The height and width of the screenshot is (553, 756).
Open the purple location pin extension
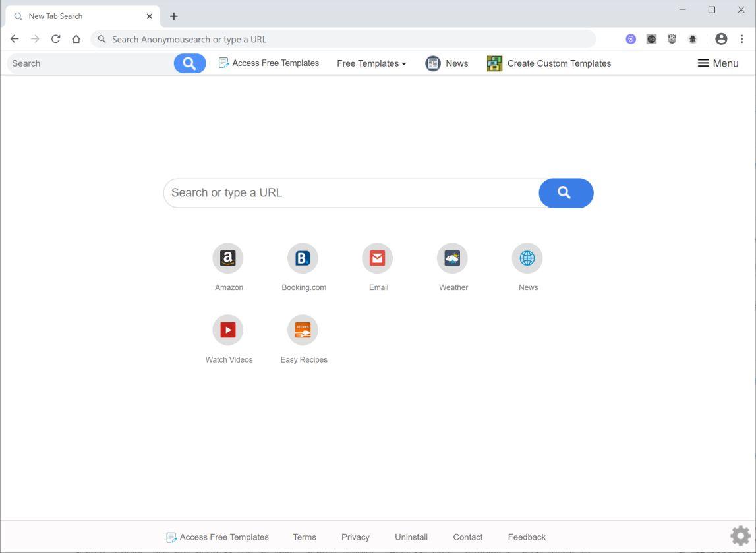point(631,39)
